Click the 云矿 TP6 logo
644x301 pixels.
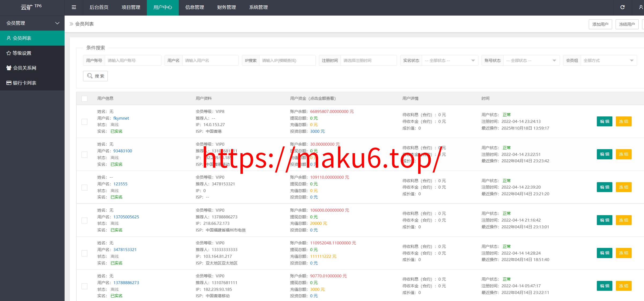pyautogui.click(x=31, y=7)
